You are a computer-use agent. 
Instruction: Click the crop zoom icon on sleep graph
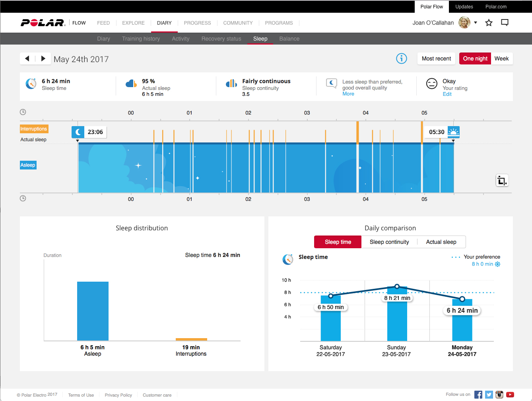[x=502, y=181]
